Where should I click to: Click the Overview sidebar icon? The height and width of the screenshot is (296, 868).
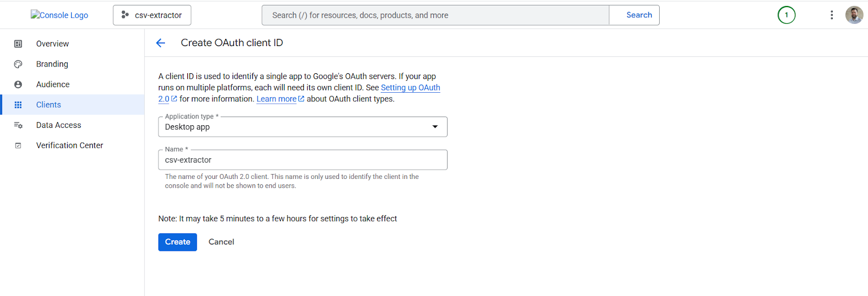click(x=18, y=44)
